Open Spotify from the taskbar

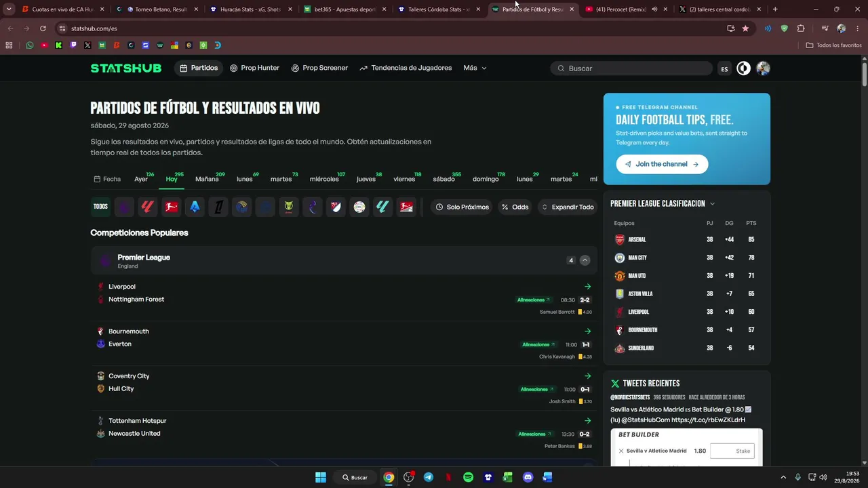[x=468, y=477]
